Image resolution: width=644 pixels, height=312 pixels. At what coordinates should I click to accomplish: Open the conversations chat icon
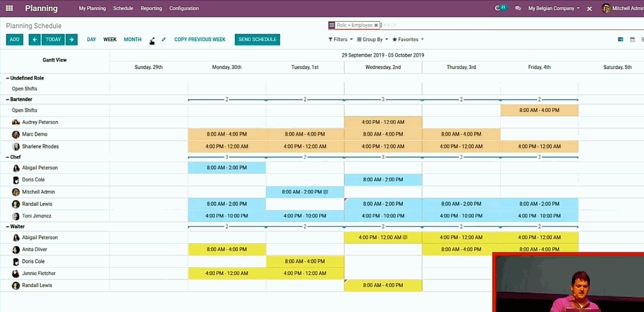(518, 8)
